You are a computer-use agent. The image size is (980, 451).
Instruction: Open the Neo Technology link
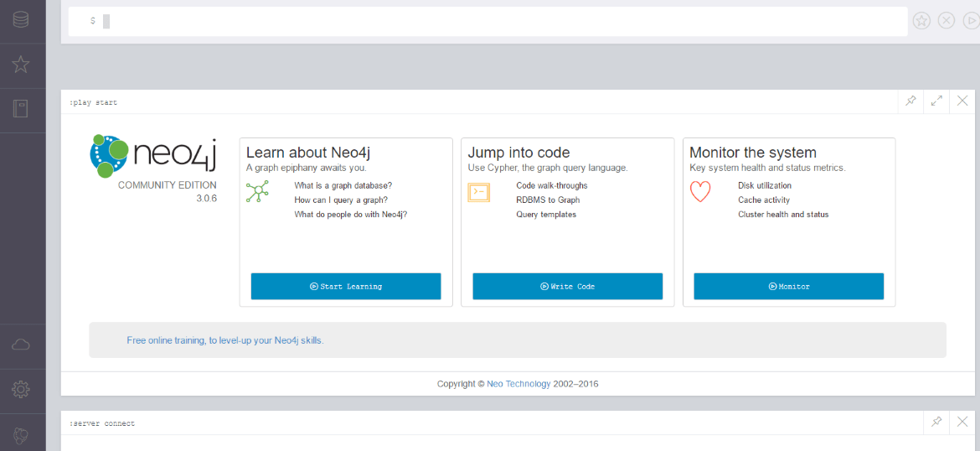point(518,384)
